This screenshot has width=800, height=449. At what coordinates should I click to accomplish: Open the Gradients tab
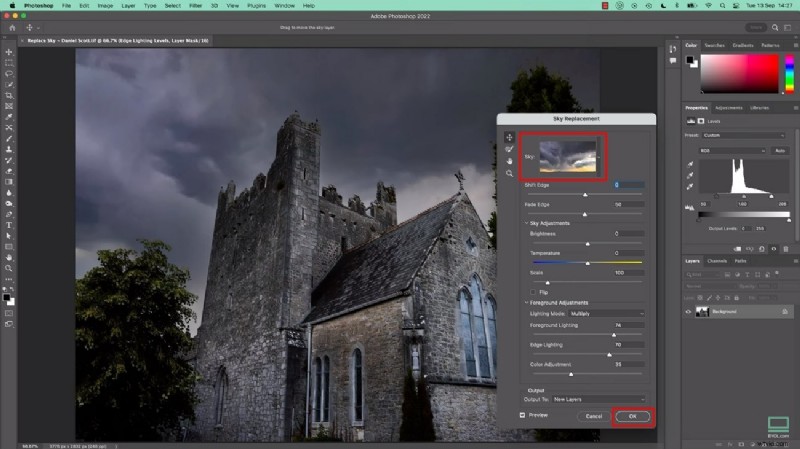point(743,45)
